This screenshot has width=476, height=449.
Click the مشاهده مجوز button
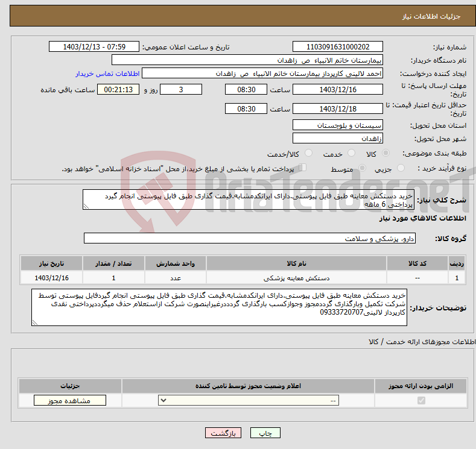pyautogui.click(x=70, y=401)
